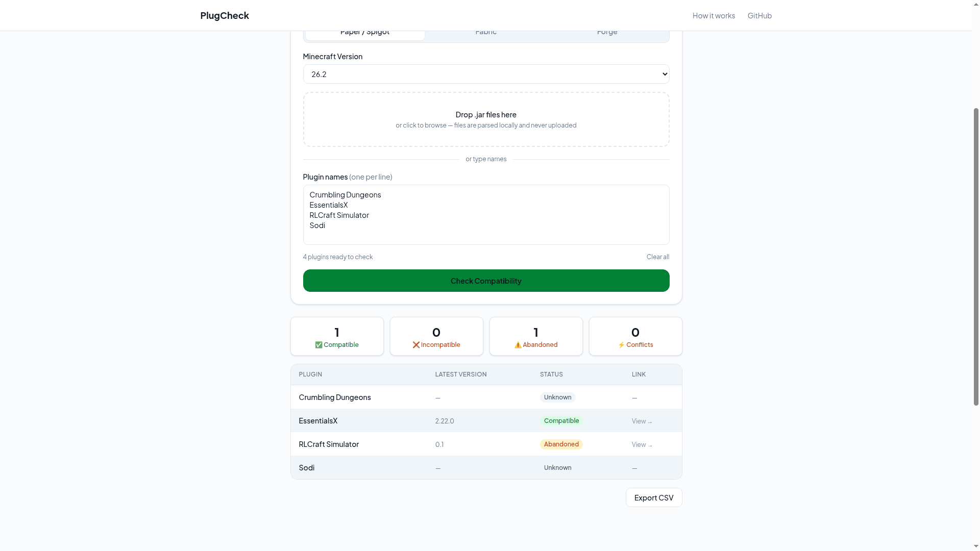Click the Incompatible count summary card
980x551 pixels.
pyautogui.click(x=436, y=336)
